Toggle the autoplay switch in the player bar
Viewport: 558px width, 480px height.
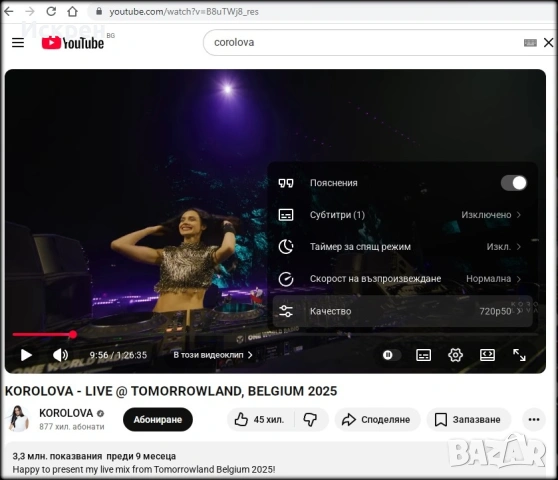pyautogui.click(x=390, y=355)
